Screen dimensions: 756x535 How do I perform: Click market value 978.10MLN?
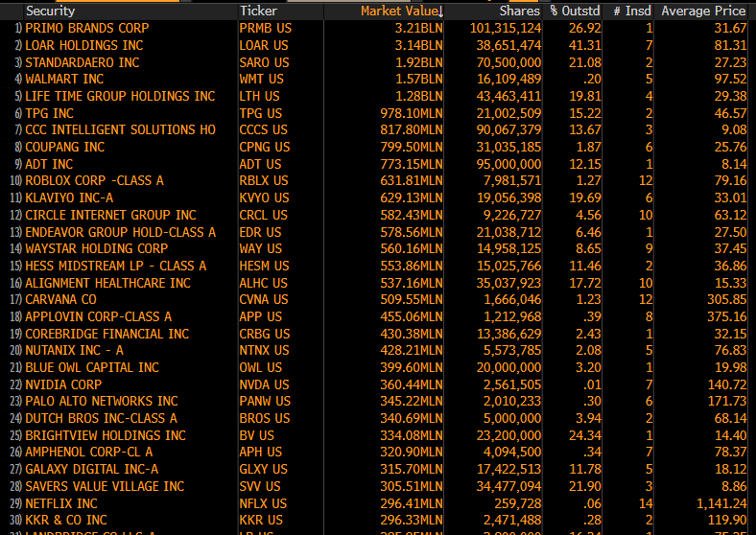click(x=412, y=113)
